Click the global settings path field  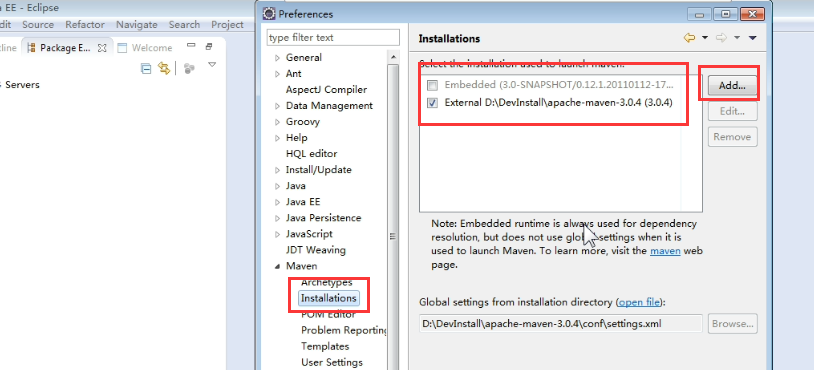coord(561,323)
